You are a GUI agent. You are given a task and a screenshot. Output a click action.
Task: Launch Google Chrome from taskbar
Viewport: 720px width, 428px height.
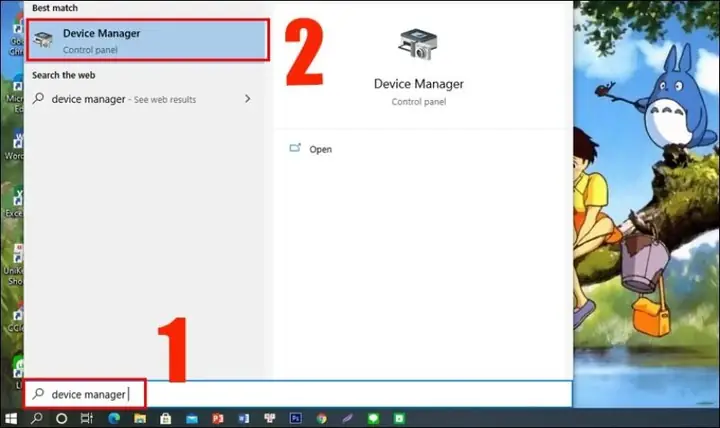[x=321, y=418]
